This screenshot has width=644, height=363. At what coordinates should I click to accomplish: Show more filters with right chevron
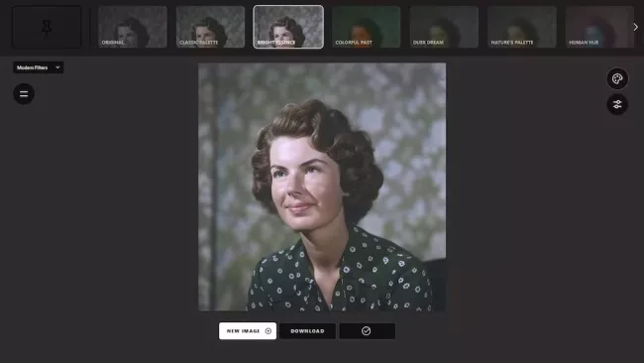(x=636, y=27)
